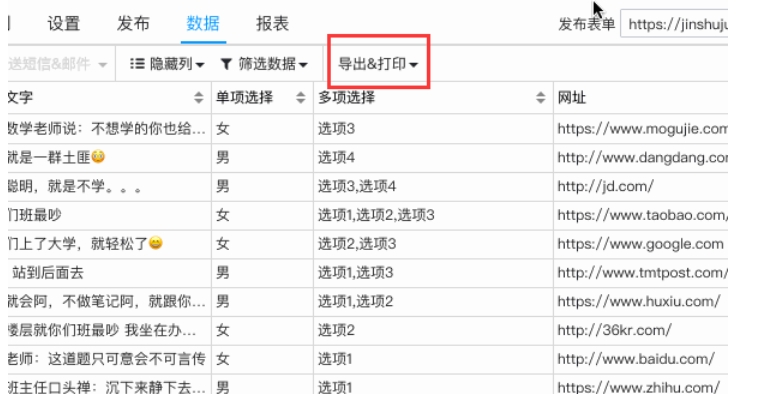Open the https://www.zhihu.com/ link
Screen dimensions: 768x394
pyautogui.click(x=639, y=387)
